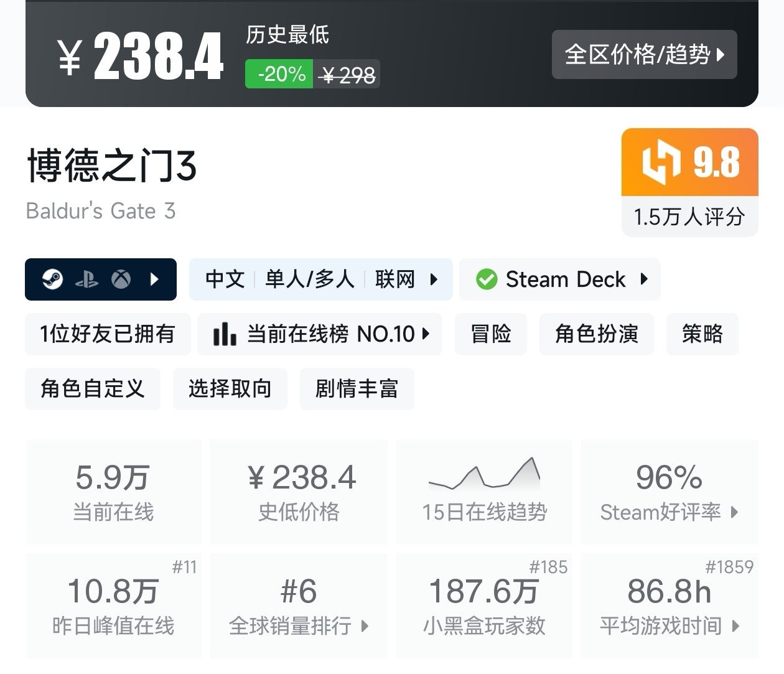This screenshot has width=784, height=674.
Task: Expand the Steam Deck compatibility arrow
Action: click(644, 279)
